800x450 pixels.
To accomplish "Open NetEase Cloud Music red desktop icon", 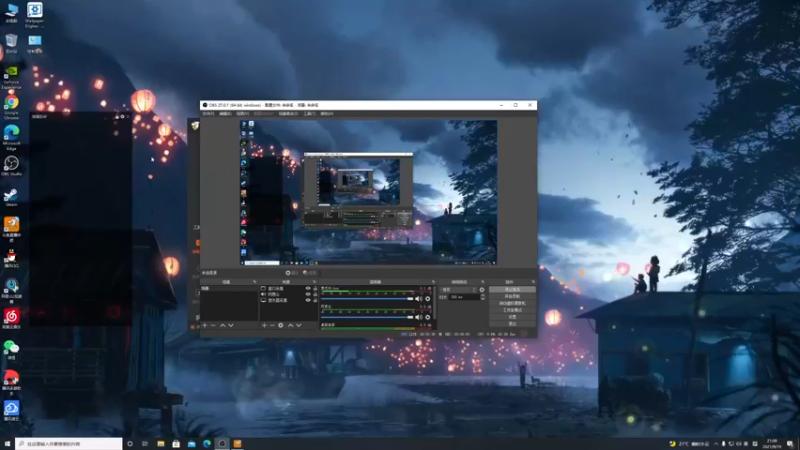I will [x=11, y=319].
